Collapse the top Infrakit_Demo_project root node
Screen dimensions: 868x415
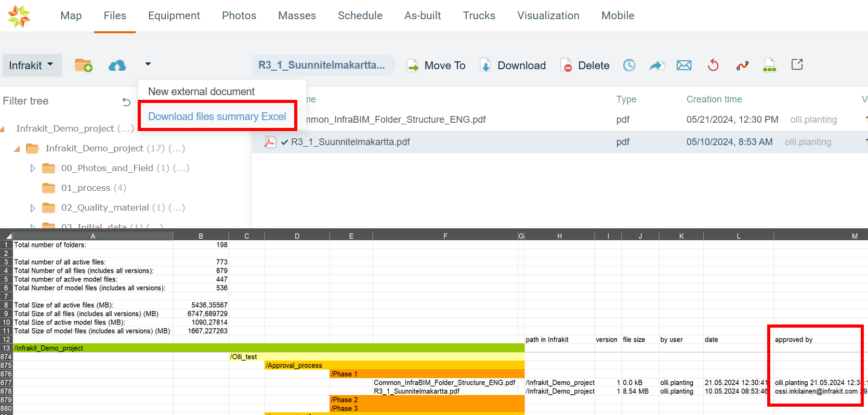pos(3,129)
